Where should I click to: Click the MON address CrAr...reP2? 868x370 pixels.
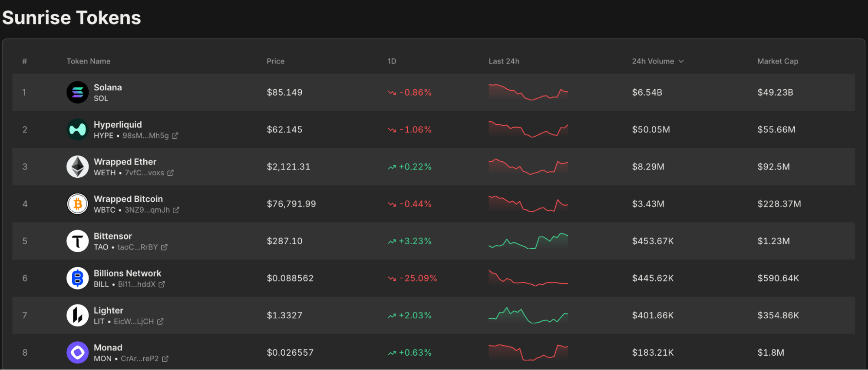[140, 359]
